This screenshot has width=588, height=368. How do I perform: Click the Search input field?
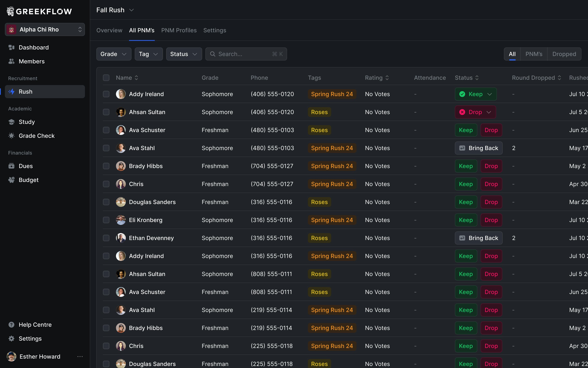tap(246, 54)
